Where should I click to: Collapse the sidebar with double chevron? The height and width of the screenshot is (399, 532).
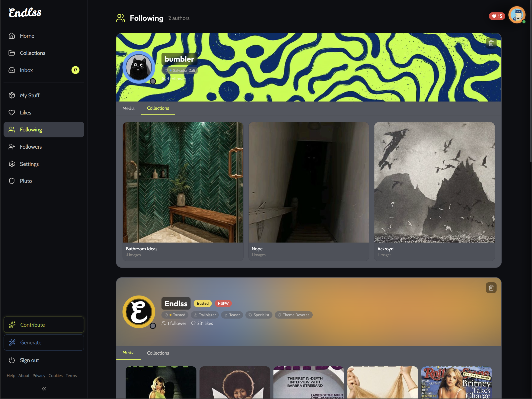[44, 389]
